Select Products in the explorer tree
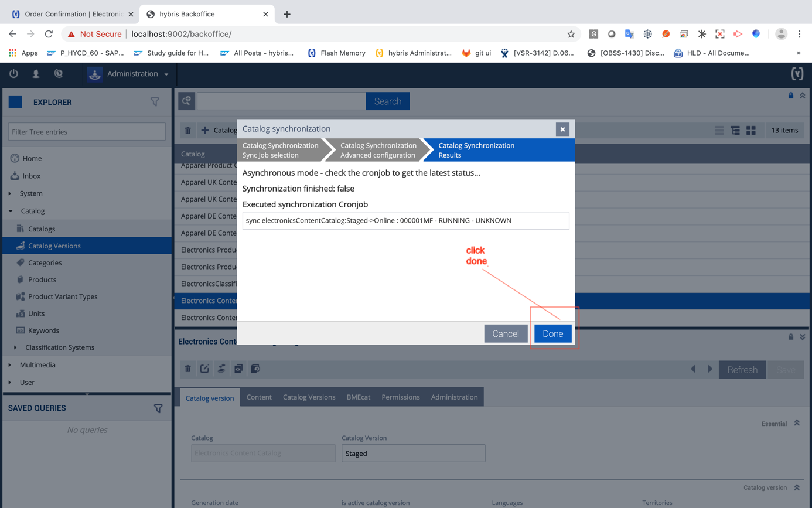The width and height of the screenshot is (812, 508). pos(42,280)
